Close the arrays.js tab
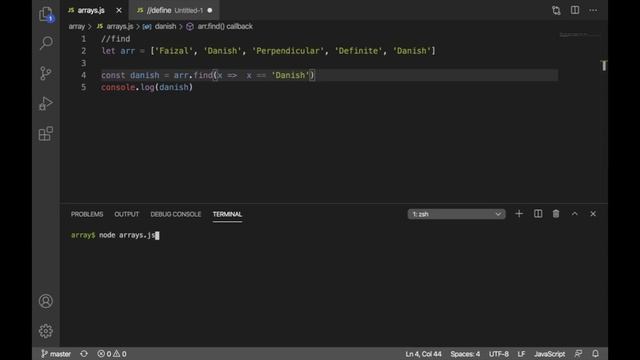This screenshot has height=360, width=640. click(119, 10)
